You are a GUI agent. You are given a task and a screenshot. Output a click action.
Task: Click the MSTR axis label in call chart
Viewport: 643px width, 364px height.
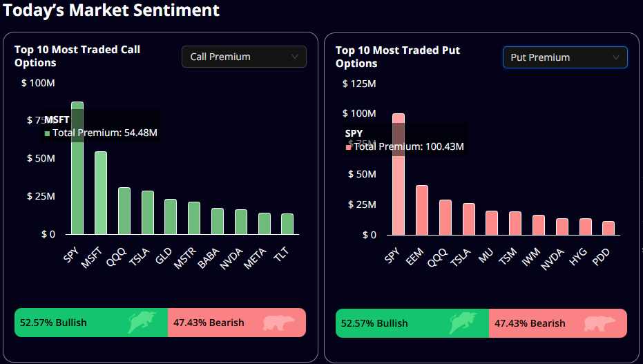tap(185, 258)
